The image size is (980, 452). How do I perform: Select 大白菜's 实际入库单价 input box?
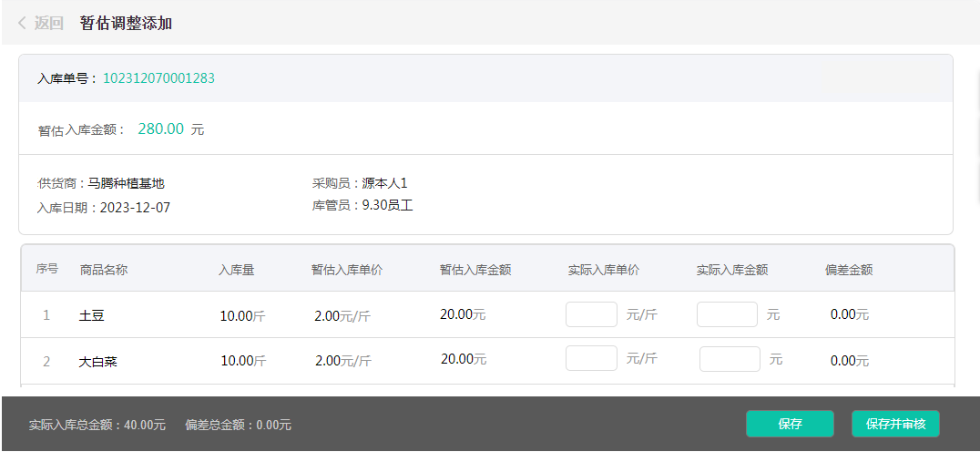coord(591,359)
